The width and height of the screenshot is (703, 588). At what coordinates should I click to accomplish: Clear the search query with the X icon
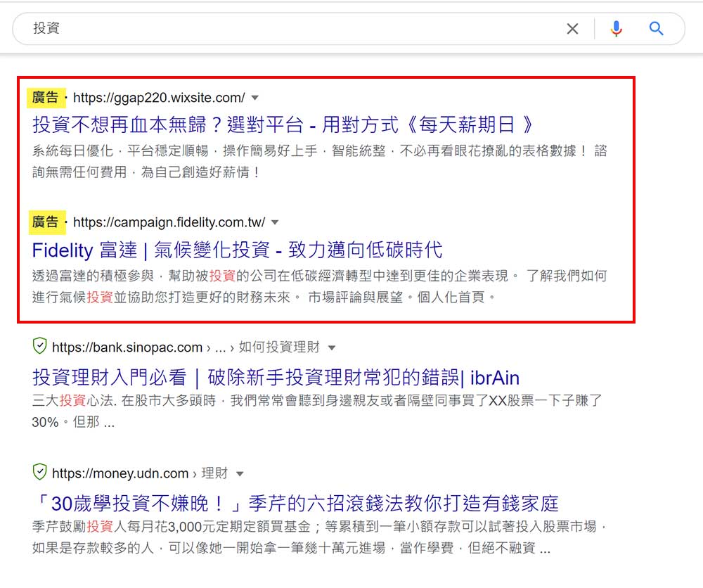point(572,29)
